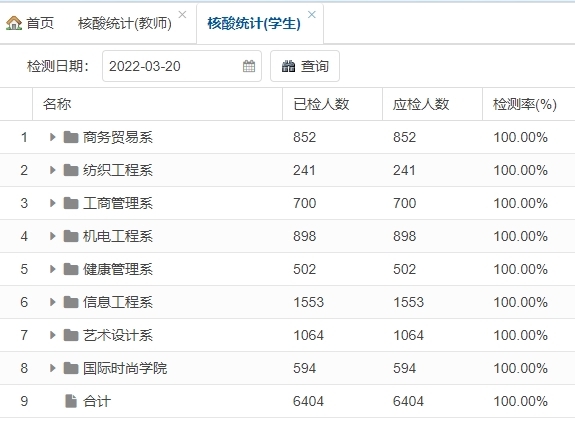Close the 核酸统计(学生) tab

[312, 15]
